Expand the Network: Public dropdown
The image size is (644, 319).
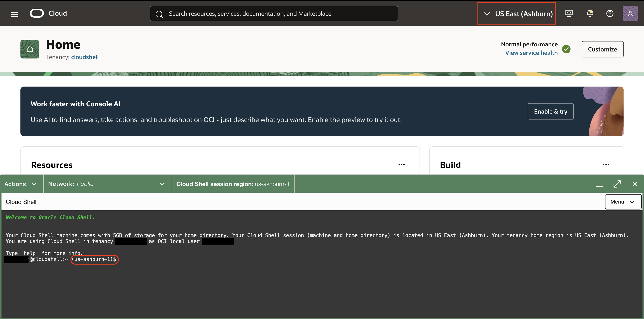pyautogui.click(x=108, y=184)
